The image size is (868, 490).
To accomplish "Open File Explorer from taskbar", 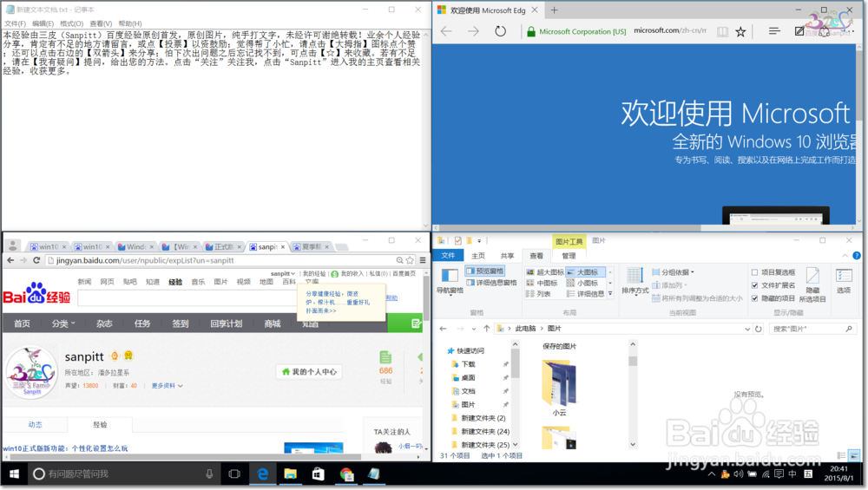I will 290,474.
